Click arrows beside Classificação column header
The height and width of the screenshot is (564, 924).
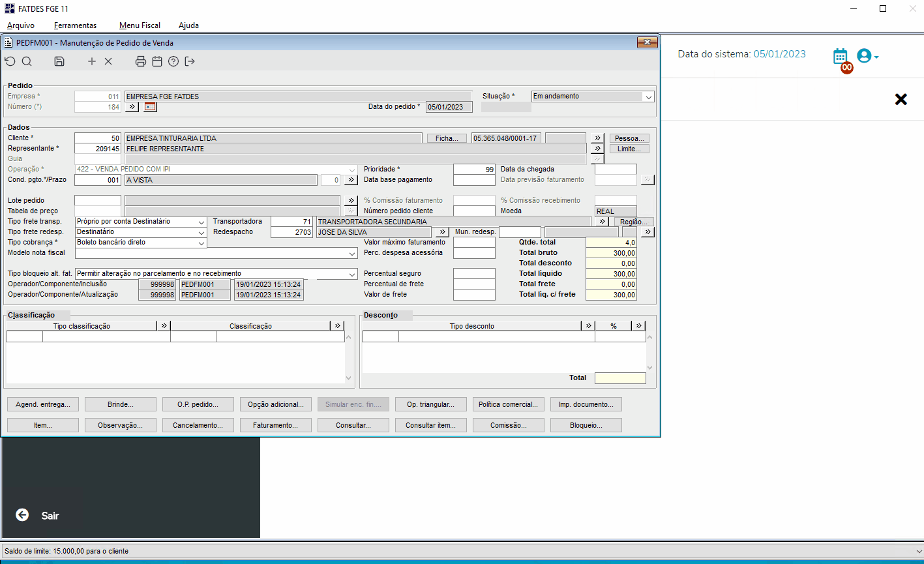click(x=338, y=325)
